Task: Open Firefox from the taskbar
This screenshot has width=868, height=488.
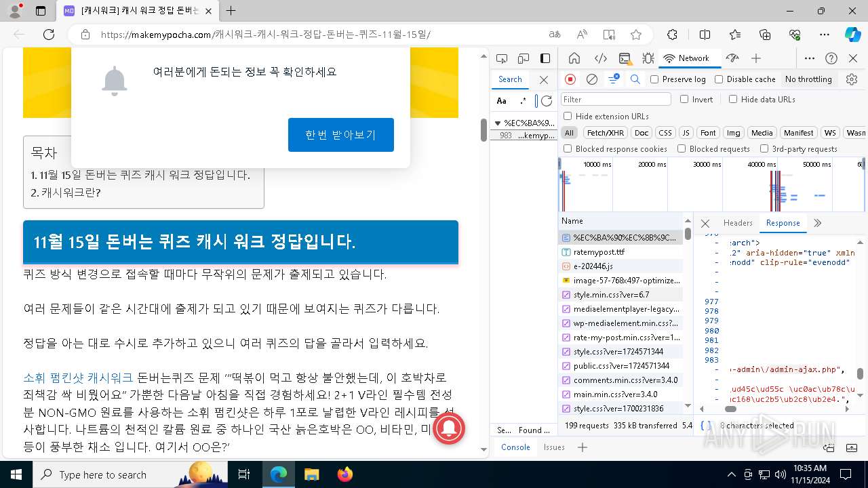Action: click(344, 474)
